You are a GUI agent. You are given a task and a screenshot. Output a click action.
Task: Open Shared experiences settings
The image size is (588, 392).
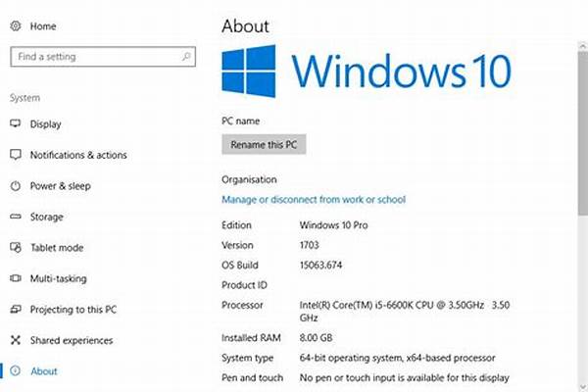[x=72, y=340]
